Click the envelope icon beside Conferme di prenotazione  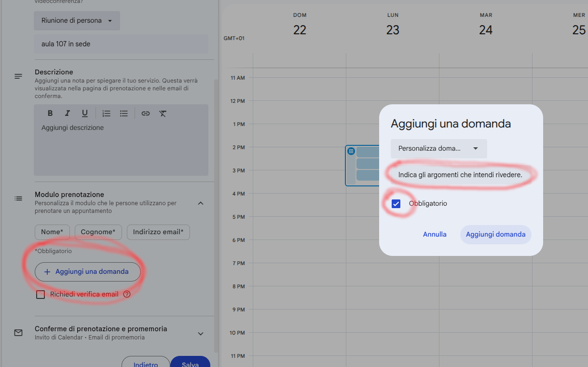pos(18,333)
